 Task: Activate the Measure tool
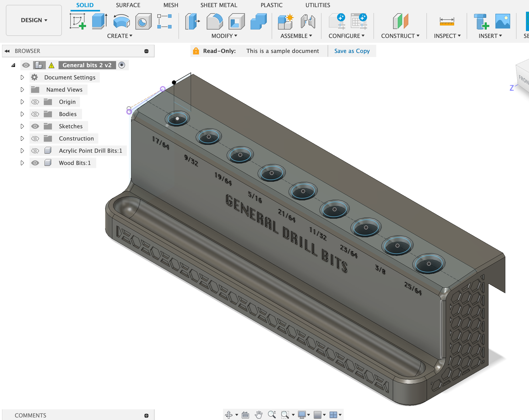447,21
